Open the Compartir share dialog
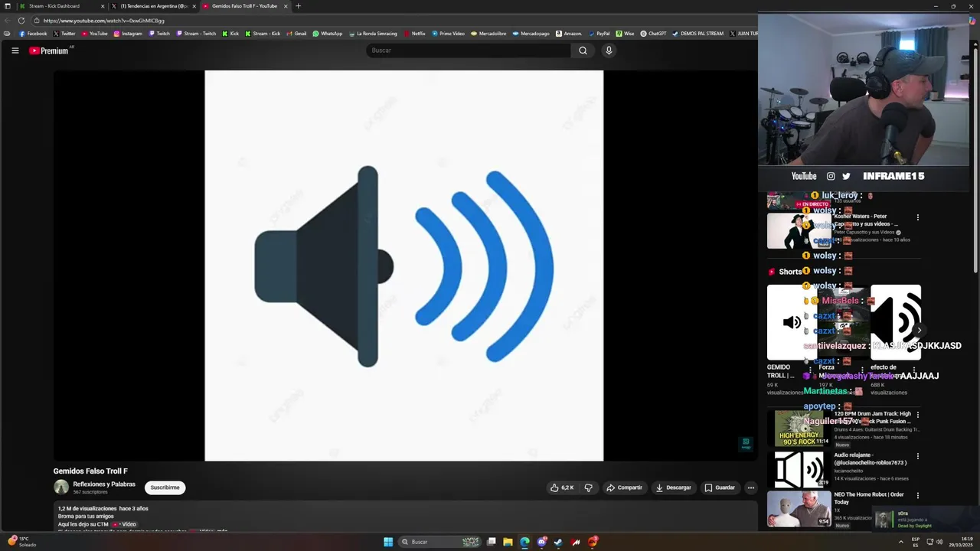980x551 pixels. coord(624,487)
